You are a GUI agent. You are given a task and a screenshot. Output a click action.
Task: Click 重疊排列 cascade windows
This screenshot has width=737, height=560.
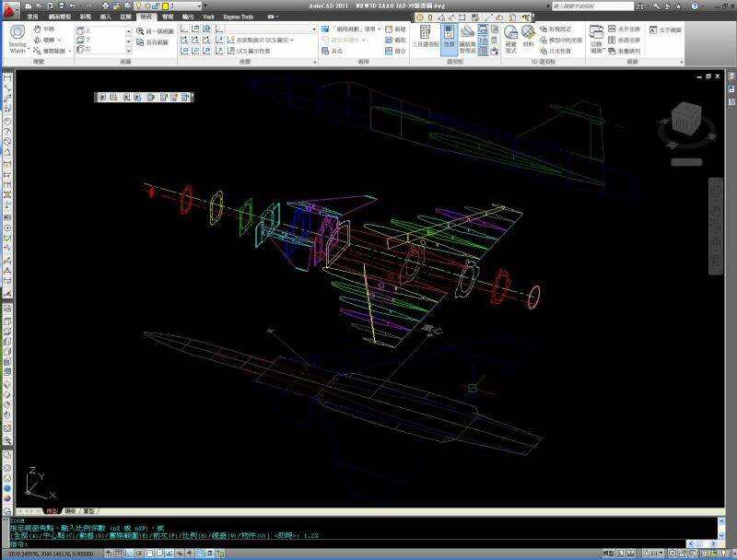tap(625, 51)
